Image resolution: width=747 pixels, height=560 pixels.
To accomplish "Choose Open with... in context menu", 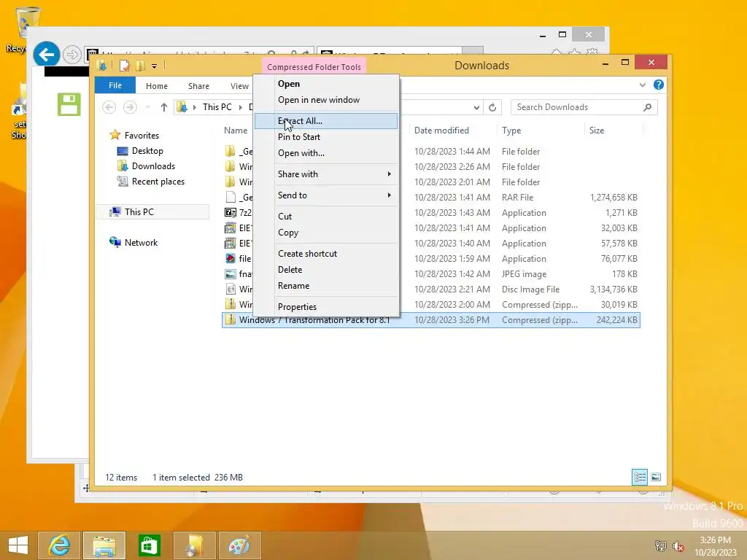I will coord(326,153).
